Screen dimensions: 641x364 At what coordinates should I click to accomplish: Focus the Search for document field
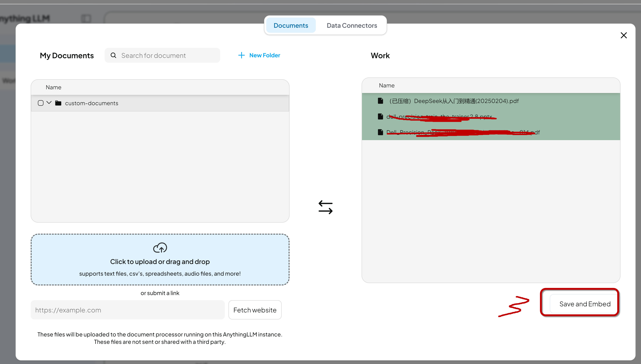coord(163,55)
